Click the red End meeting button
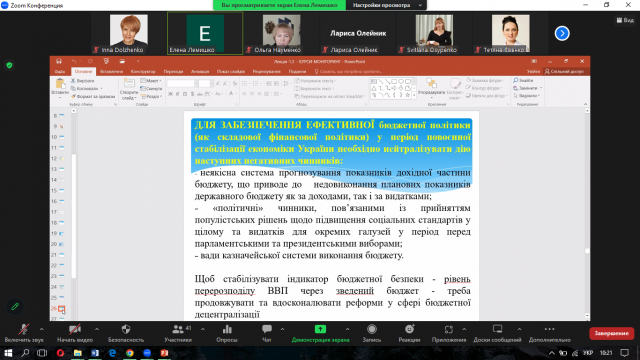 [611, 333]
